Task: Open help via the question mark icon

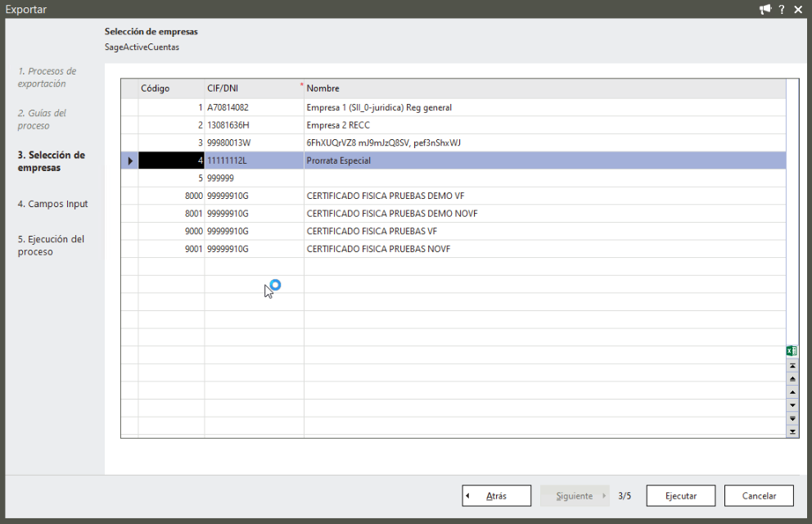Action: point(782,9)
